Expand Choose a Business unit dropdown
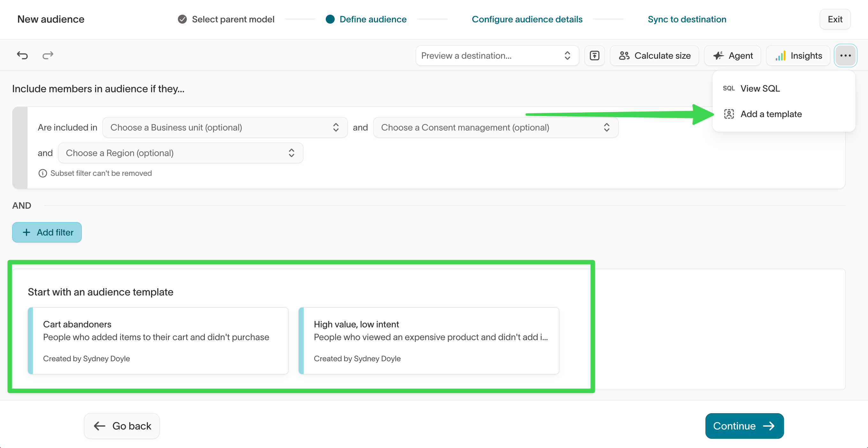 (225, 127)
